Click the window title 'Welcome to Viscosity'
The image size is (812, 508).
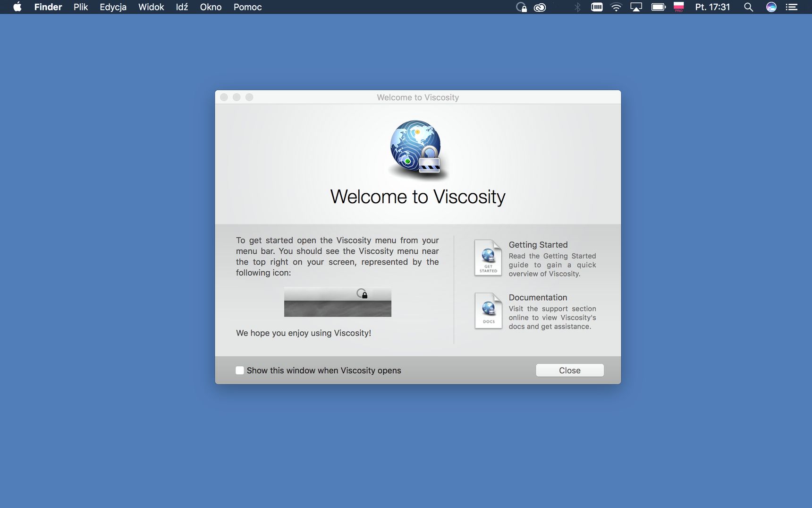[418, 97]
